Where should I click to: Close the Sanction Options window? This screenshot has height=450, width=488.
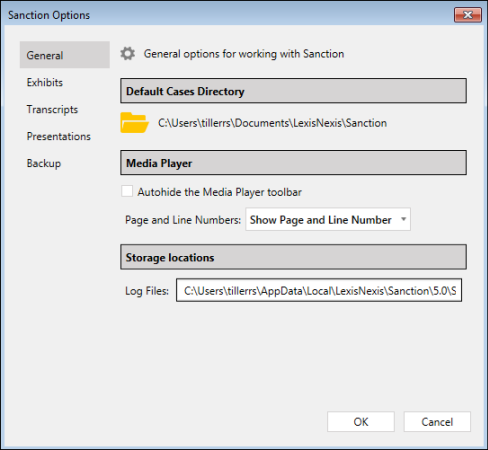(x=468, y=15)
